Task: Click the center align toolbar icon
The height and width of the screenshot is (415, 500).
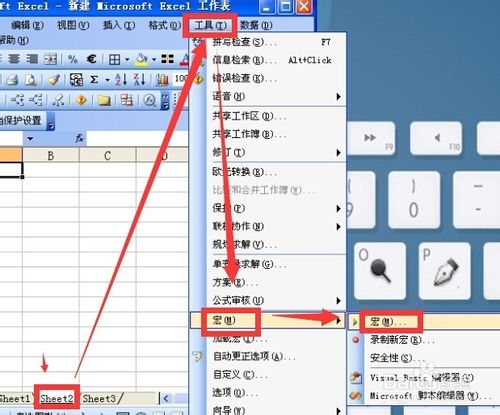Action: pos(14,59)
